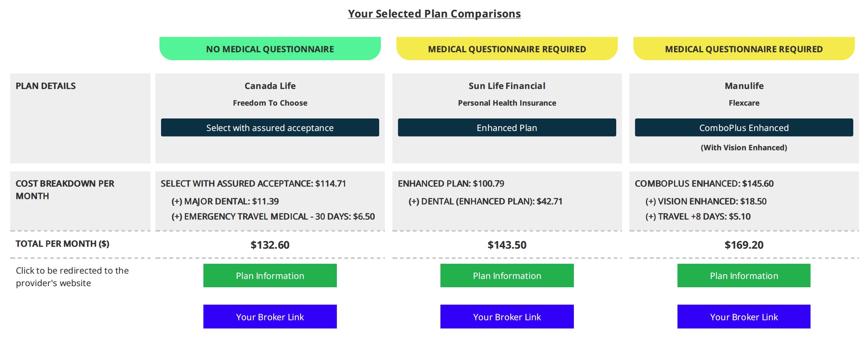Click the Your Selected Plan Comparisons heading
The image size is (868, 358).
(x=434, y=14)
